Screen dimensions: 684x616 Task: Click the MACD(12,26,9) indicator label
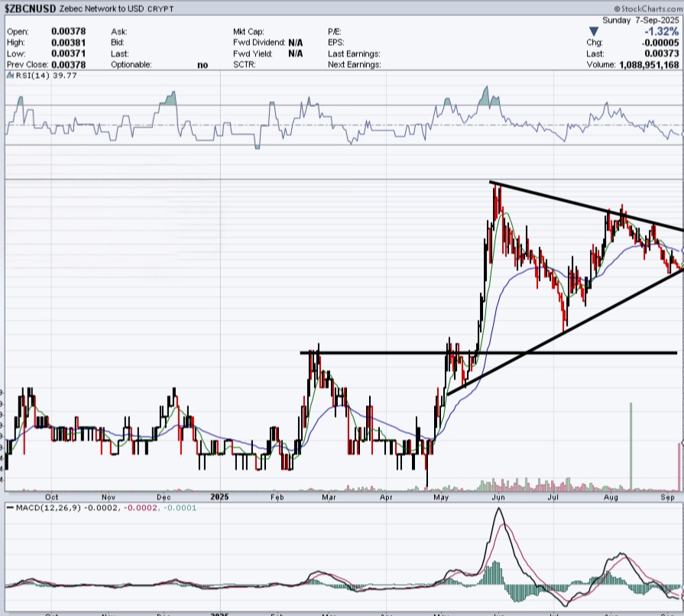(48, 507)
